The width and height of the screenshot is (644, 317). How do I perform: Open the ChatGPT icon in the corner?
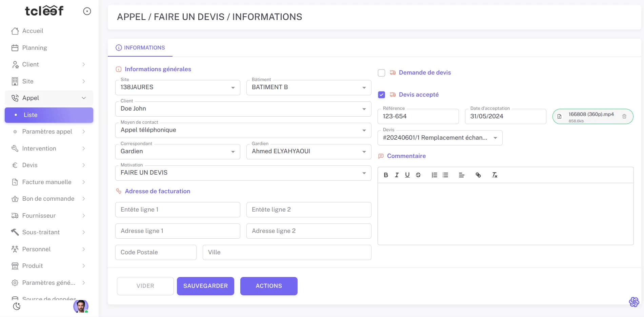[x=633, y=301]
